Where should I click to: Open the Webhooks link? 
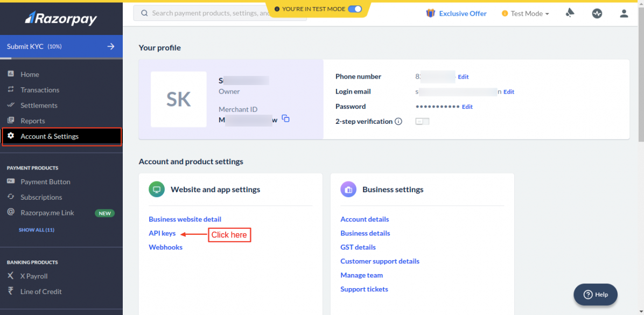click(x=165, y=247)
